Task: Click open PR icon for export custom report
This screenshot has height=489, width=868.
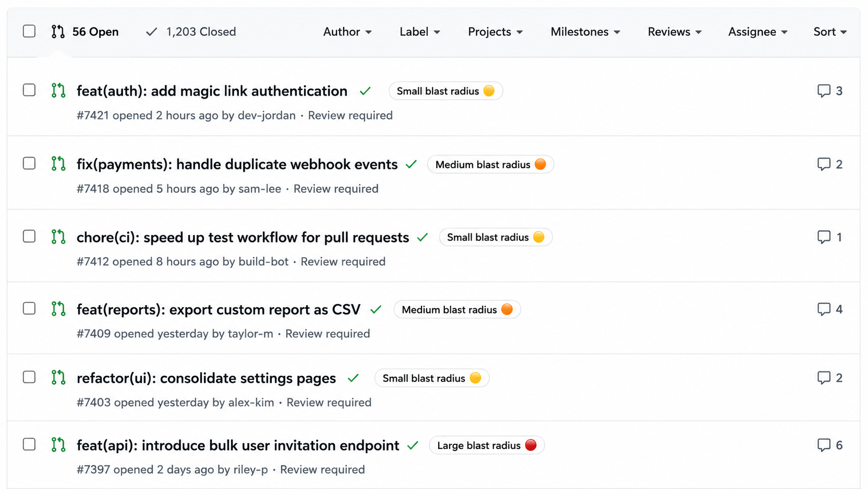Action: [x=59, y=309]
